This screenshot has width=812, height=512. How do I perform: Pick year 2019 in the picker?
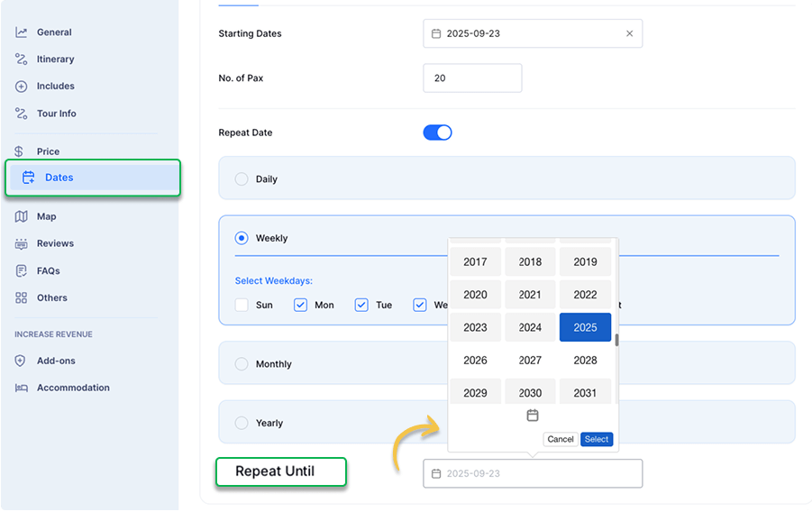click(585, 262)
